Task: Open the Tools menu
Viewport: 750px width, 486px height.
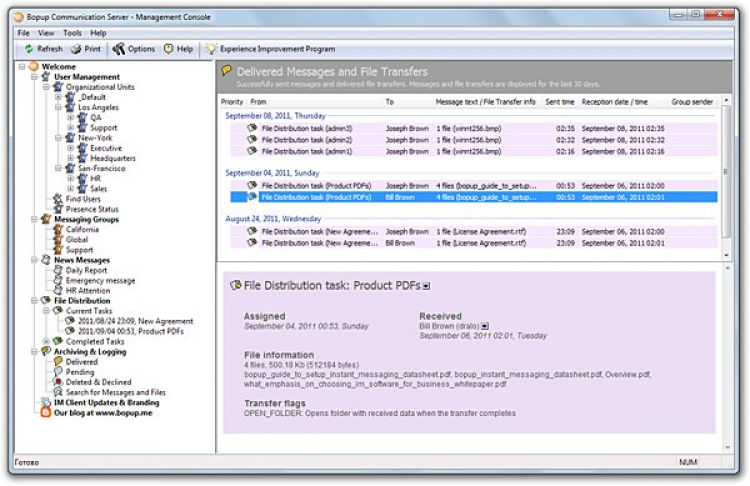Action: [x=72, y=33]
